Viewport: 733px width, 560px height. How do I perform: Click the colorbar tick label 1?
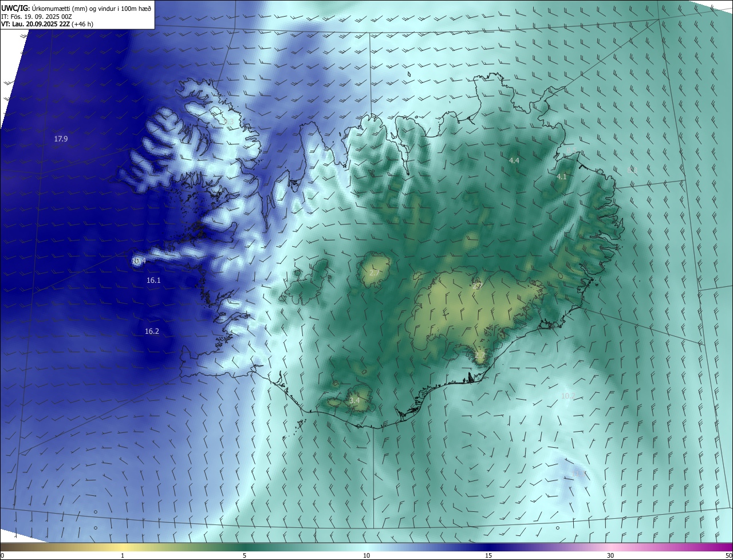point(123,555)
